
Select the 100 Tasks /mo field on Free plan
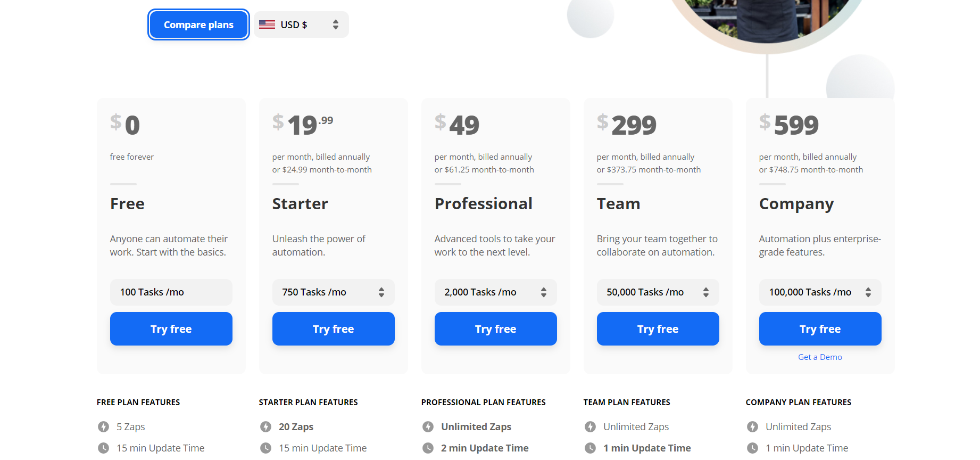click(x=171, y=292)
